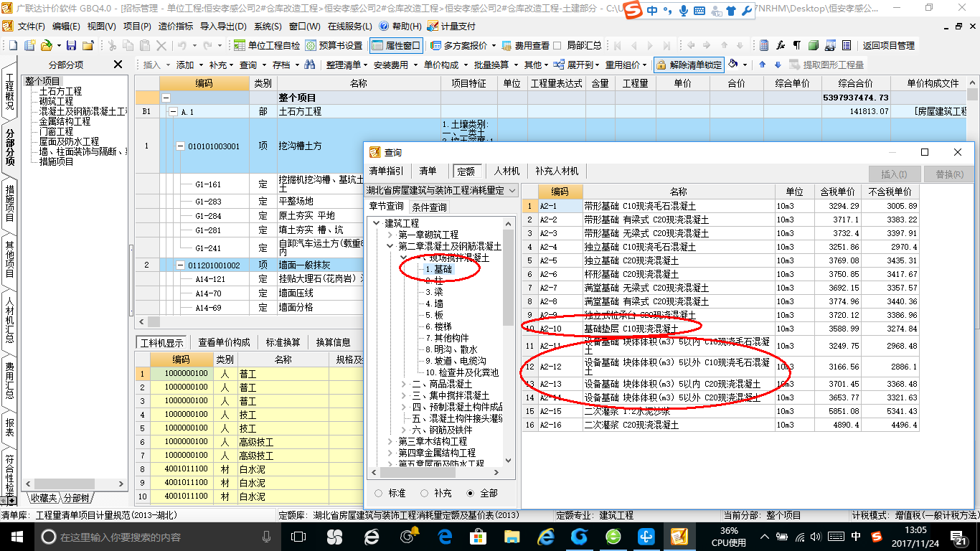Screen dimensions: 980x551
Task: Click the paint bucket fill color icon
Action: tap(733, 64)
